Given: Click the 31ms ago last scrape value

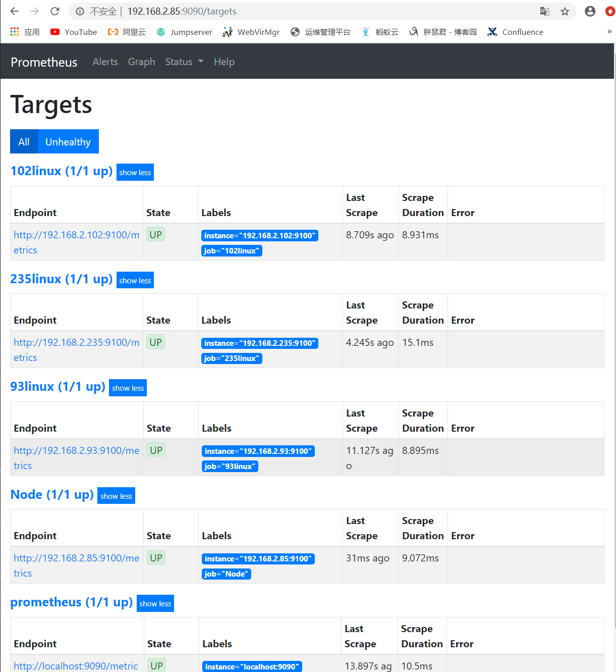Looking at the screenshot, I should [368, 558].
